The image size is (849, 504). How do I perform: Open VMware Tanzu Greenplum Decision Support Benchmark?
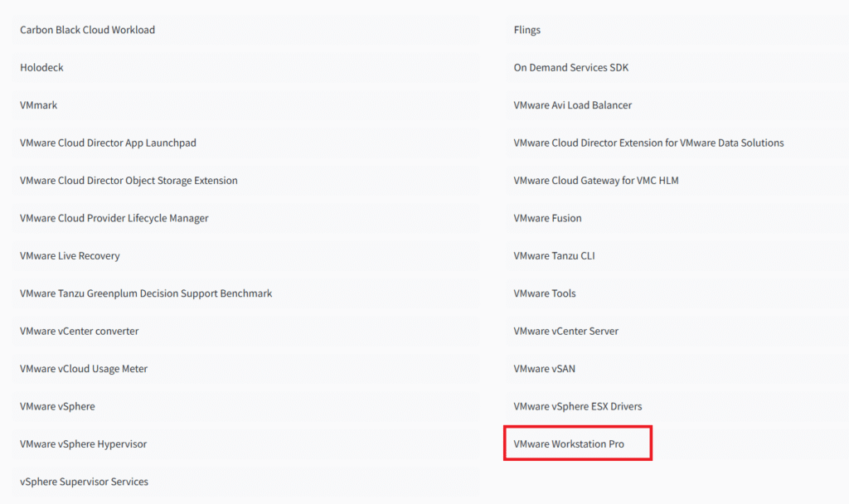pos(146,293)
